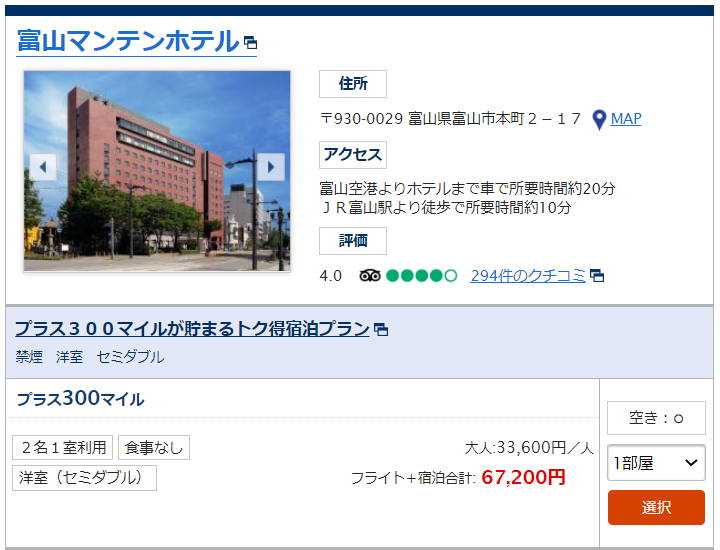Show the previous hotel photo

tap(43, 167)
